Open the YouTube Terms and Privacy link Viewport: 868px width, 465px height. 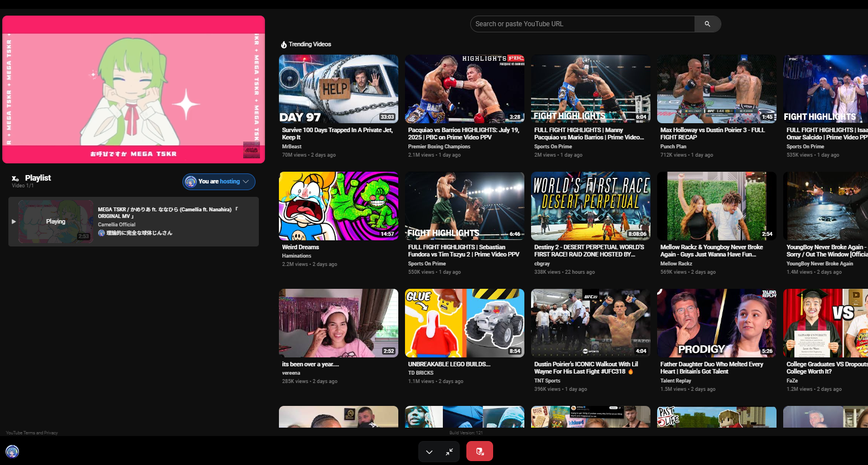tap(32, 433)
